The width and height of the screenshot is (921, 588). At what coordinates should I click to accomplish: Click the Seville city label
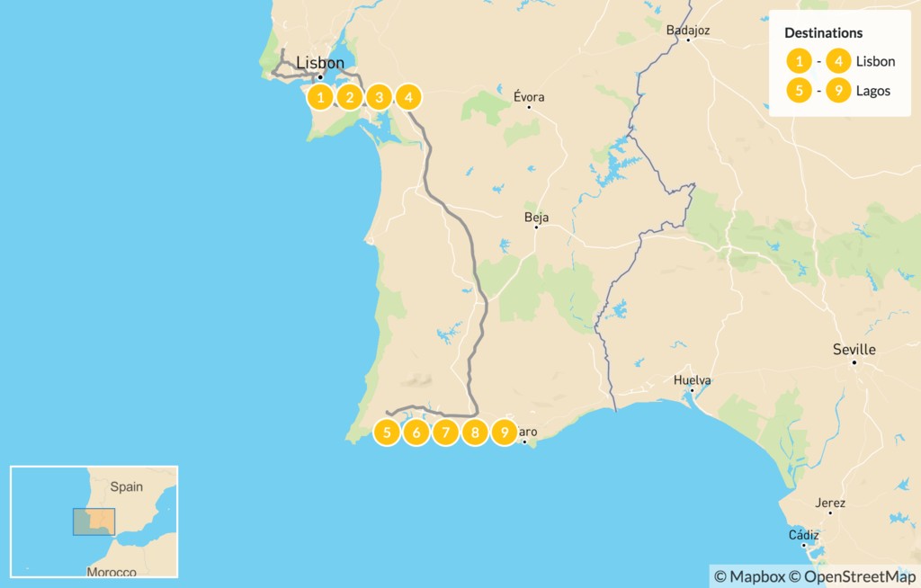coord(854,350)
